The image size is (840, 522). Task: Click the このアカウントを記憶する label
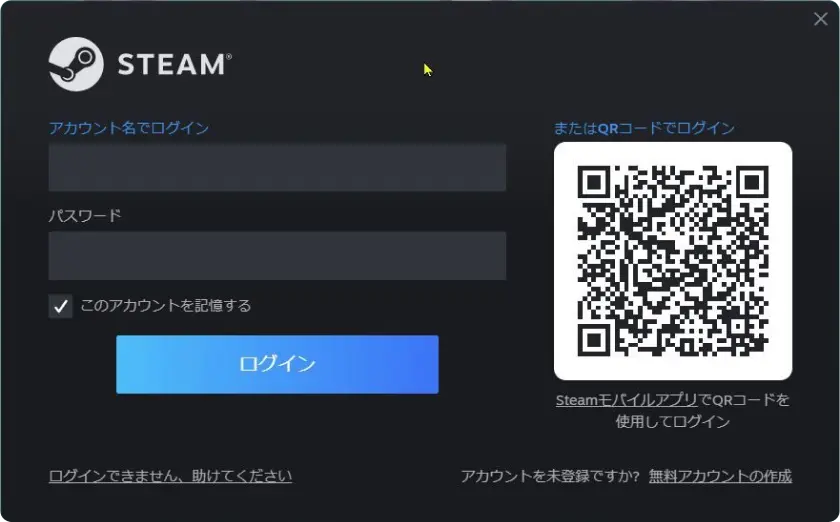coord(166,305)
